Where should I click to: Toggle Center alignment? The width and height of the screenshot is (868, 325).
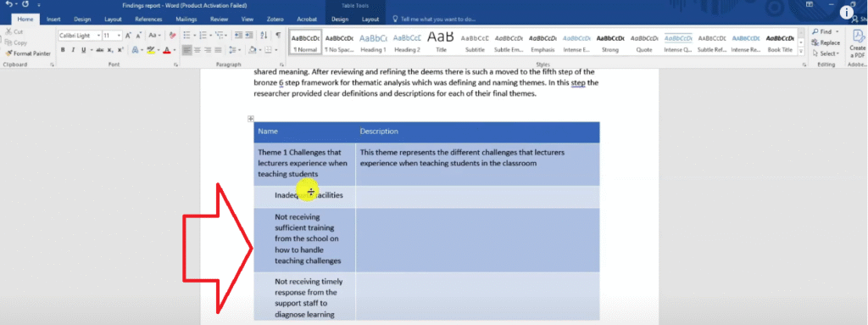(x=198, y=50)
